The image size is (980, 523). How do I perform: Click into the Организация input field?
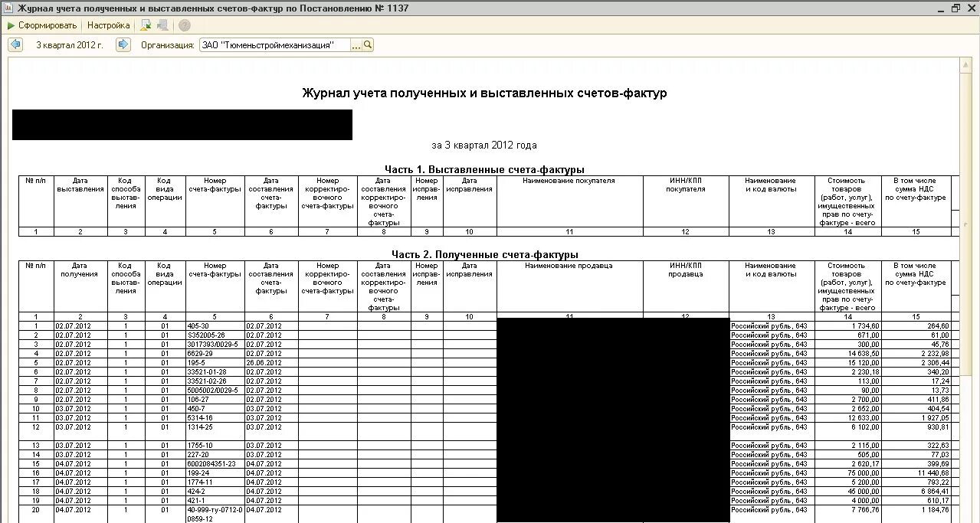(x=274, y=45)
